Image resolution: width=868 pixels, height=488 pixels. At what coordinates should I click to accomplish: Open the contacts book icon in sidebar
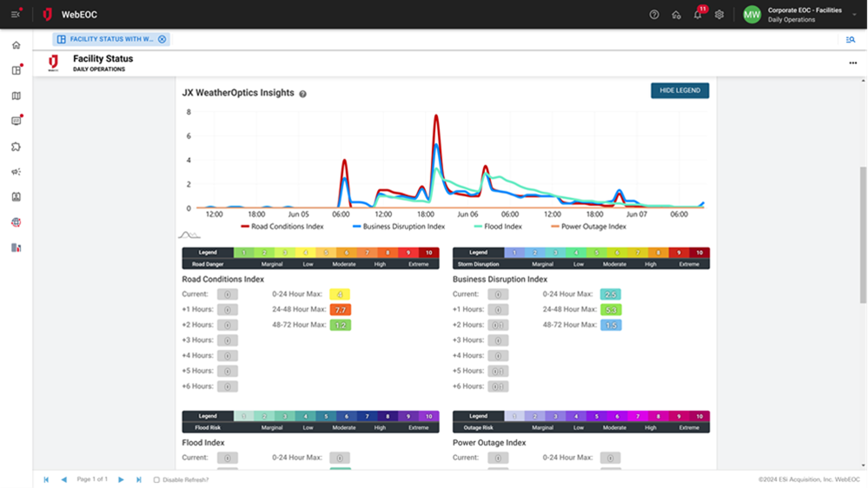click(16, 197)
